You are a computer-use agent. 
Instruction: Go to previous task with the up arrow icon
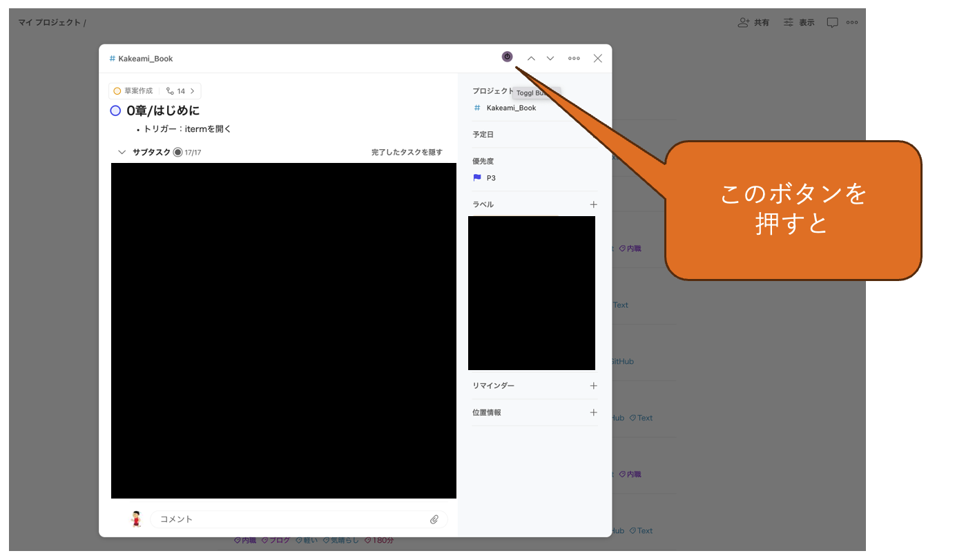[531, 58]
